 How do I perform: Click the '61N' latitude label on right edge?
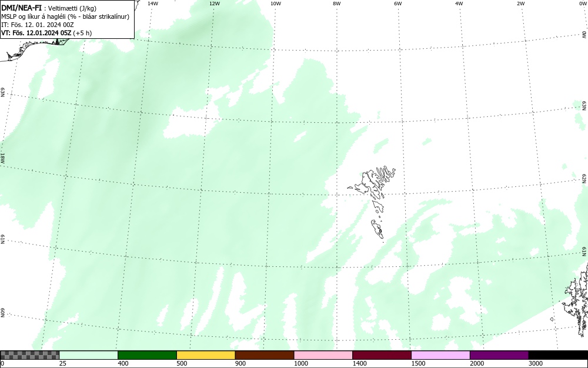(x=584, y=252)
